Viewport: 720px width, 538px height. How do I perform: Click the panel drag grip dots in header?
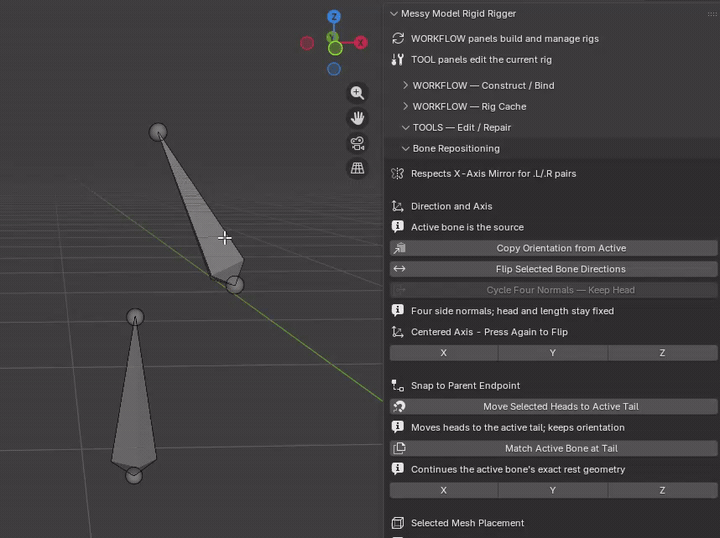click(x=712, y=14)
